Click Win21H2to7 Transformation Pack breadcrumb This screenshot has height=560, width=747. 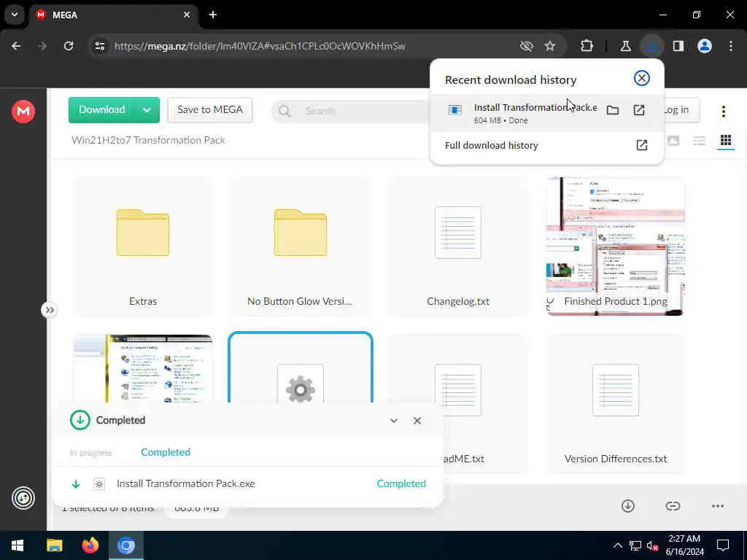(x=148, y=140)
